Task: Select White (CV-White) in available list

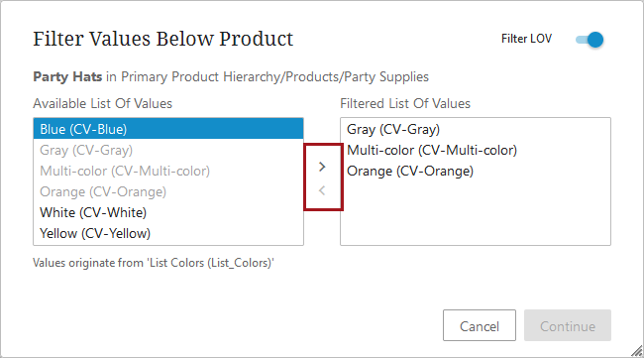Action: (x=168, y=212)
